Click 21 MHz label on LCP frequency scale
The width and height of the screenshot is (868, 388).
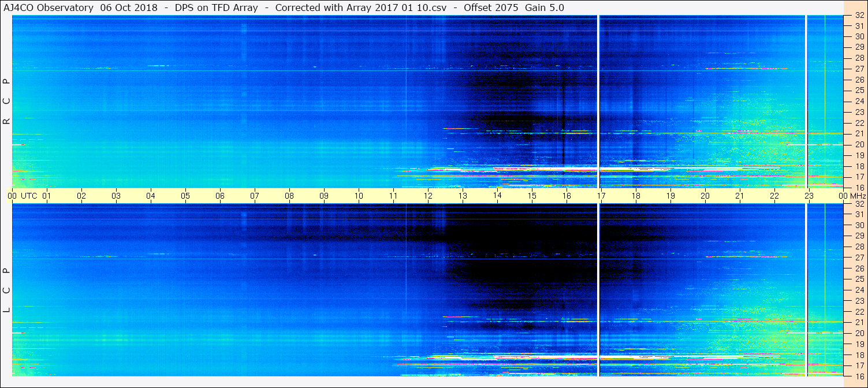click(x=859, y=322)
